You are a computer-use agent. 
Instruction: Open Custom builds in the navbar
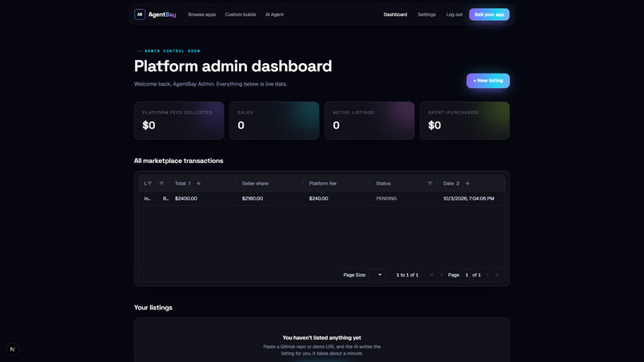click(x=241, y=14)
